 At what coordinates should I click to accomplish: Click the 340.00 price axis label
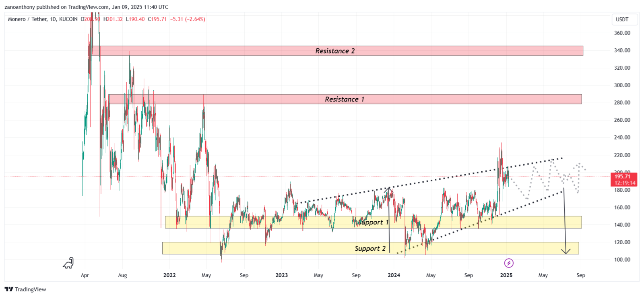coord(622,50)
